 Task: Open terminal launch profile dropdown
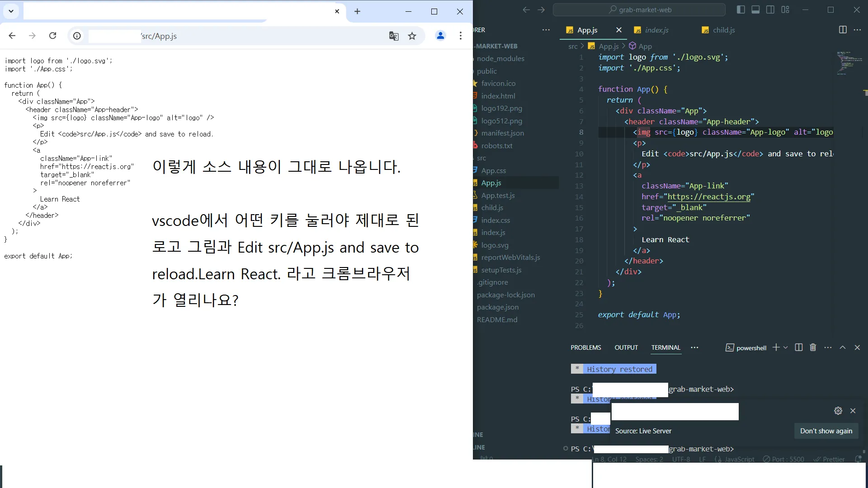click(786, 347)
